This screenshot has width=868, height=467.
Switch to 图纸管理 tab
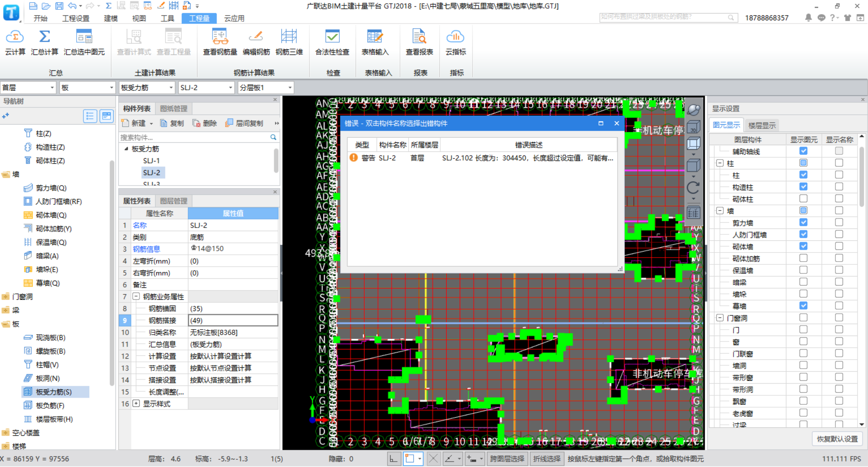pos(174,108)
